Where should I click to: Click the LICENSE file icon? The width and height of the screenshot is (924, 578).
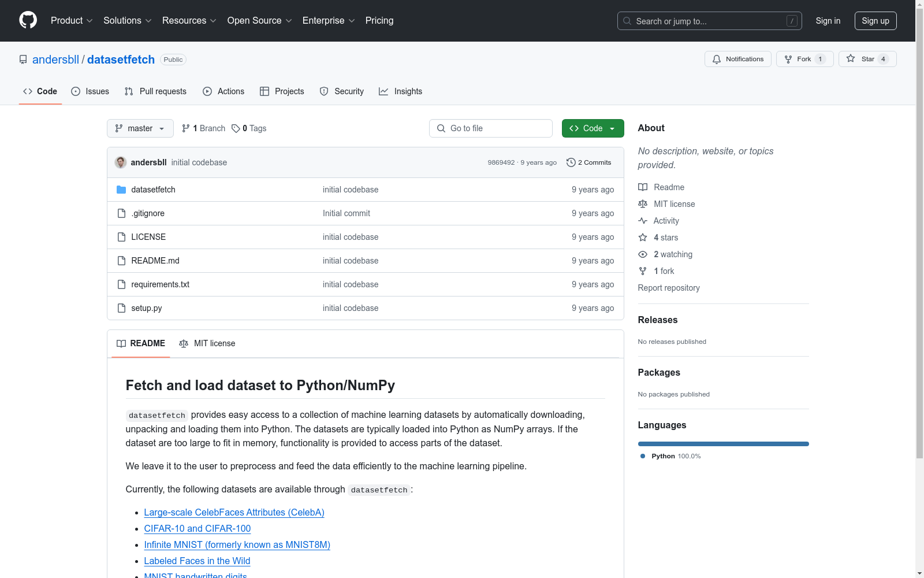121,237
